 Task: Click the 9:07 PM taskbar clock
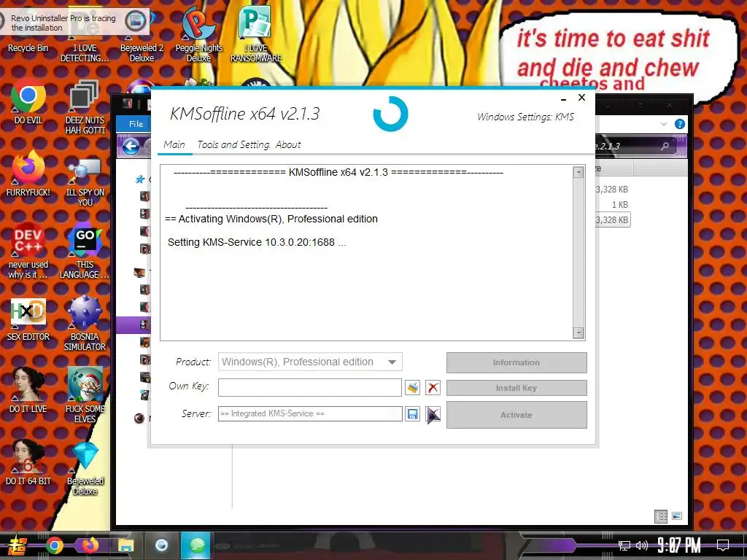point(679,545)
